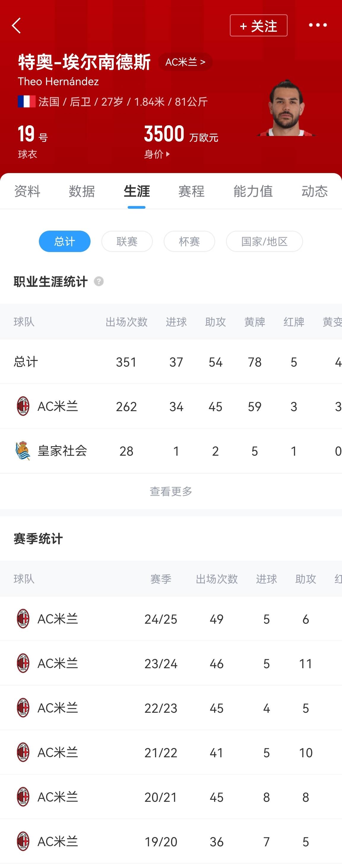Image resolution: width=342 pixels, height=868 pixels.
Task: Switch to the 能力值 tab
Action: click(253, 191)
